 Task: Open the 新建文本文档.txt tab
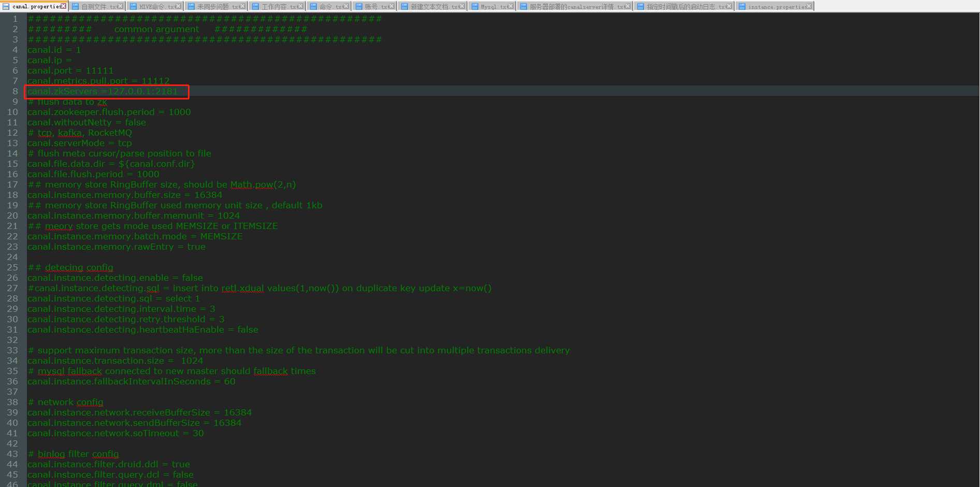click(433, 7)
